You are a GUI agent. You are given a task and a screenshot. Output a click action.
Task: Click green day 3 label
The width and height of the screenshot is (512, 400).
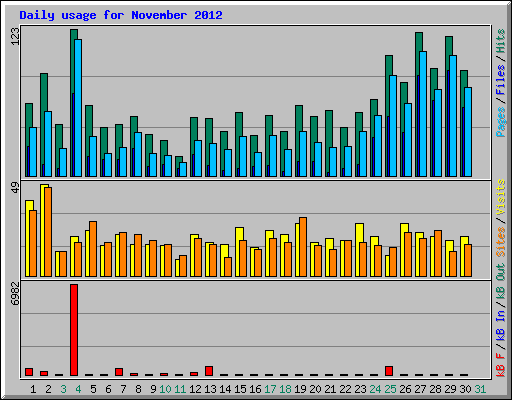[x=63, y=389]
